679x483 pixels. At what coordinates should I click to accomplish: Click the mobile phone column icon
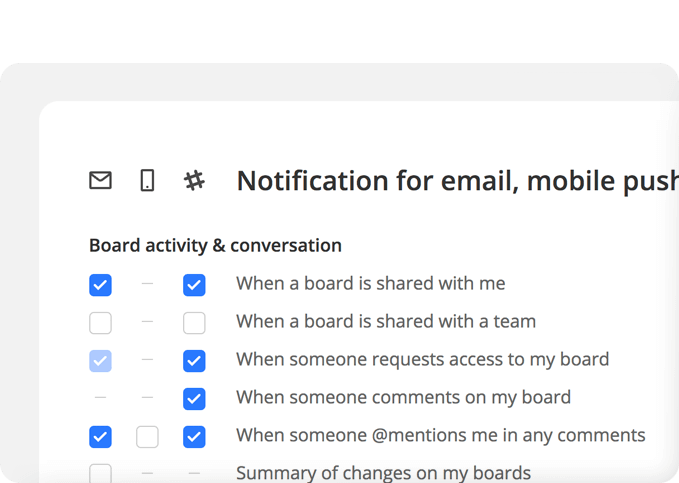click(x=147, y=180)
